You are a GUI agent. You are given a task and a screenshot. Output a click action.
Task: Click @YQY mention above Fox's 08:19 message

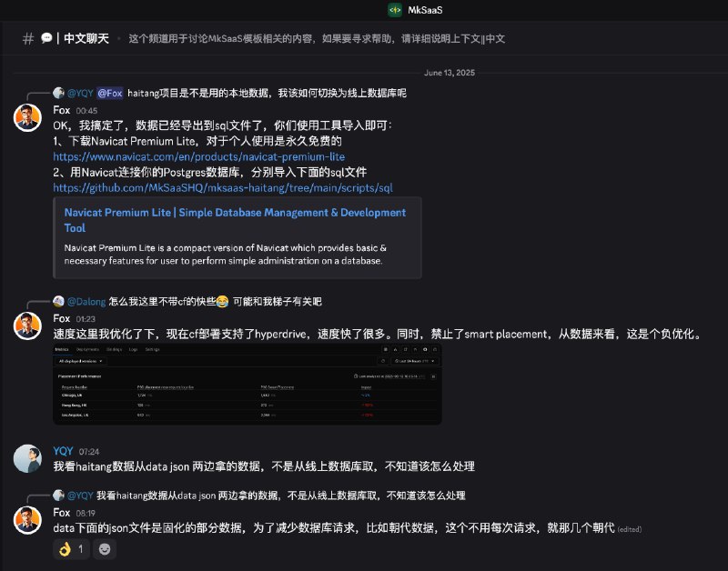click(x=80, y=496)
